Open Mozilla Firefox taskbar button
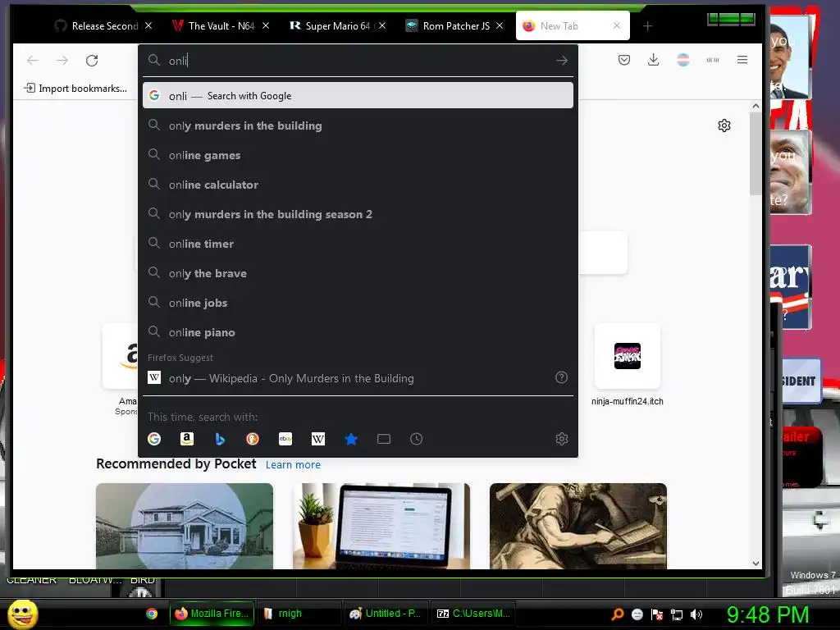Image resolution: width=840 pixels, height=630 pixels. (212, 614)
